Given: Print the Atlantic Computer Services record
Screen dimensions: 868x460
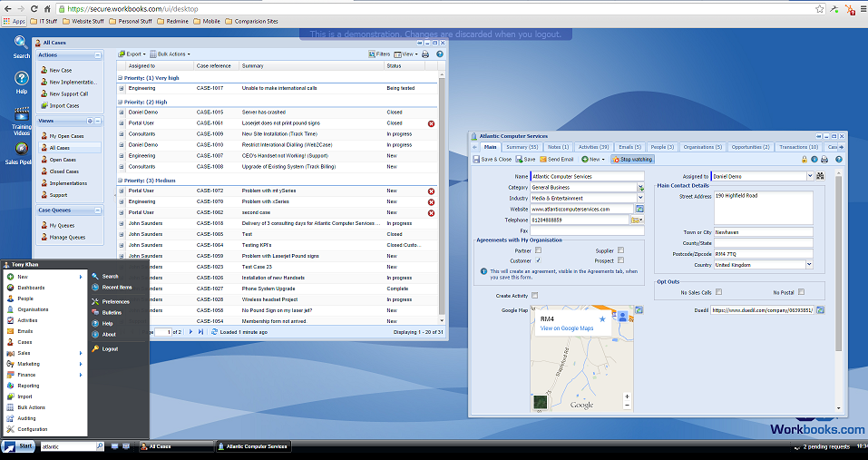Looking at the screenshot, I should click(x=824, y=160).
